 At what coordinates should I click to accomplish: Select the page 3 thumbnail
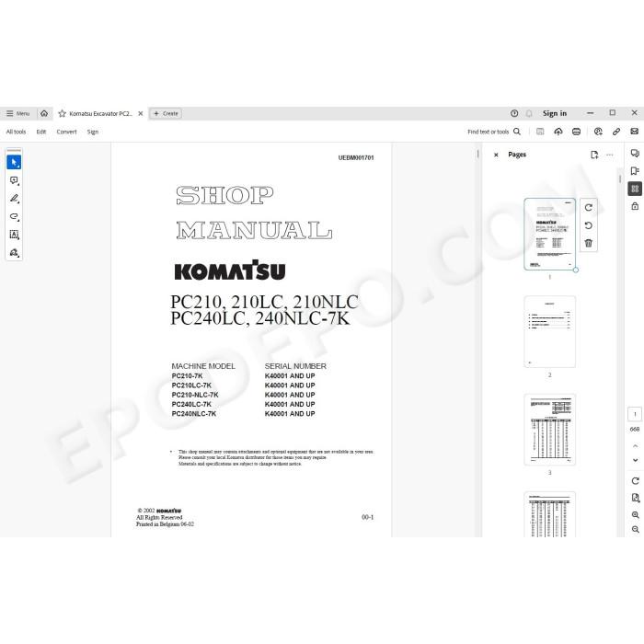tap(549, 430)
